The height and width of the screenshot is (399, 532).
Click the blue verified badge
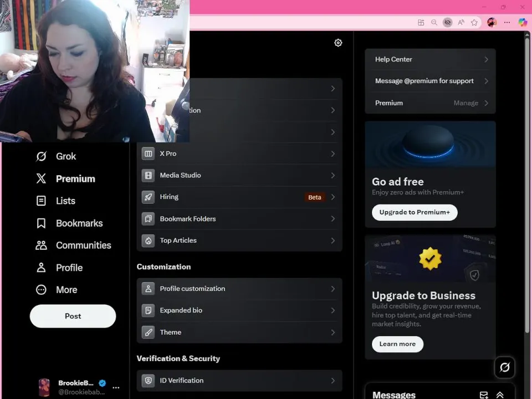[x=102, y=383]
